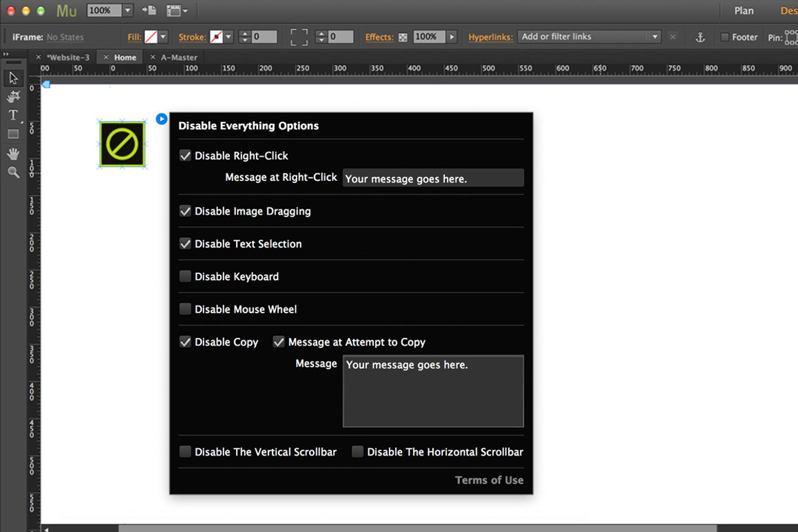Check Disable The Horizontal Scrollbar

pyautogui.click(x=358, y=452)
